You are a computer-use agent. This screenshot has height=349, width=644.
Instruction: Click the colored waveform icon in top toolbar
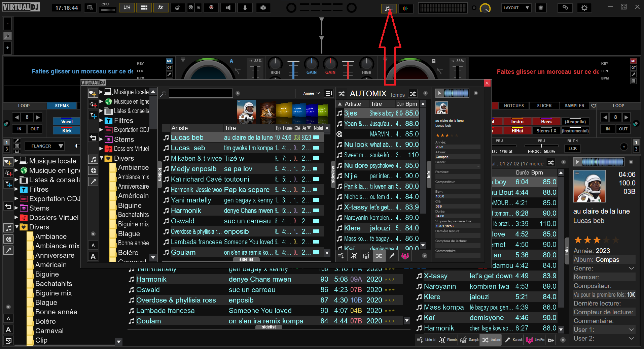(x=406, y=8)
